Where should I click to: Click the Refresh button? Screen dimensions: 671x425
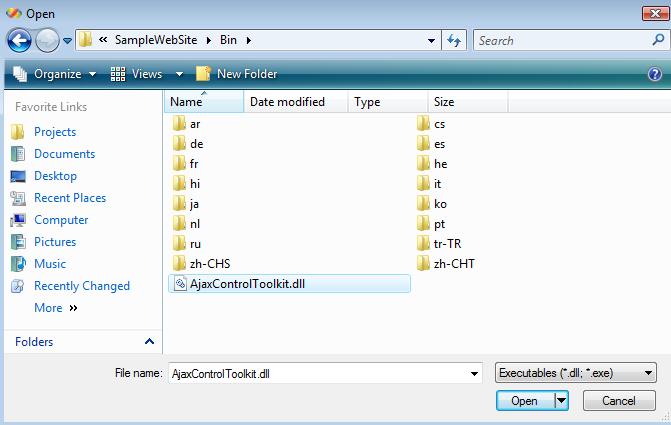point(454,41)
